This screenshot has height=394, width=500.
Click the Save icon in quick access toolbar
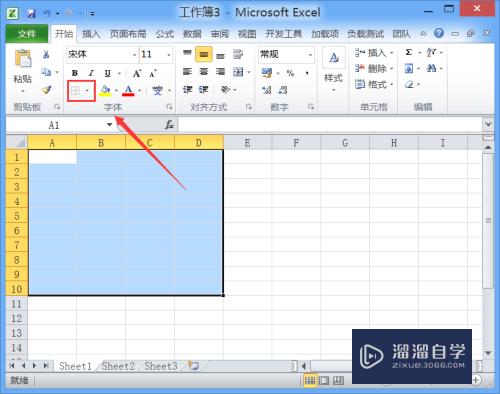point(31,13)
